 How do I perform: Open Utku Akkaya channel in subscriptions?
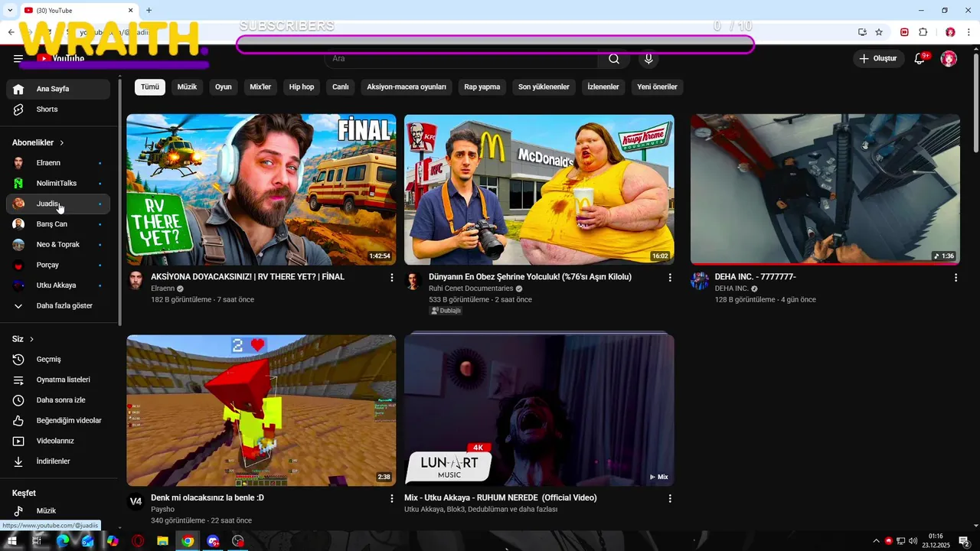(x=58, y=285)
